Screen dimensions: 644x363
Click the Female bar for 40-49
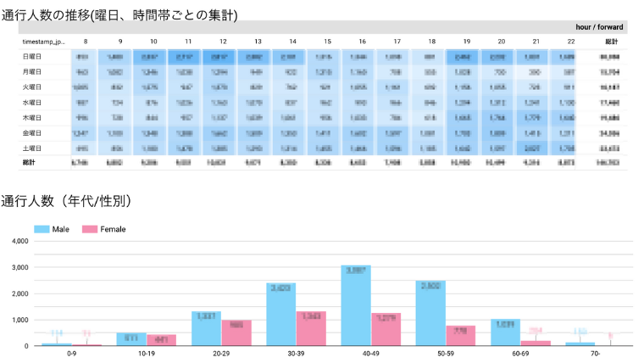(x=386, y=329)
